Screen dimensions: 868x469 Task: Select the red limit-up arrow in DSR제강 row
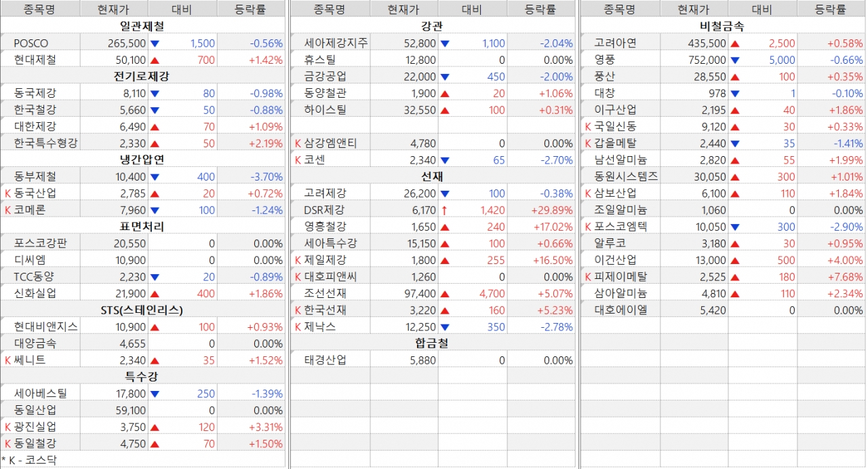[445, 210]
